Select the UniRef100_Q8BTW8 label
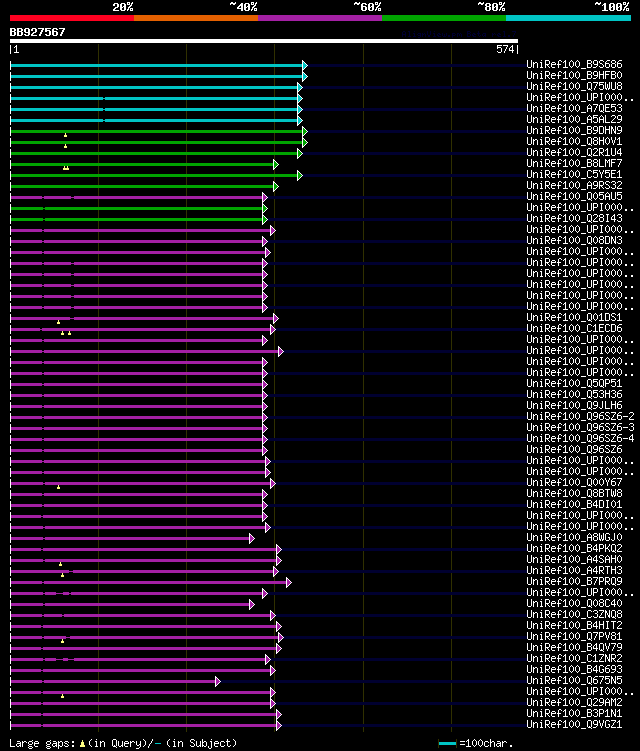Screen dimensions: 640x751 tap(574, 494)
